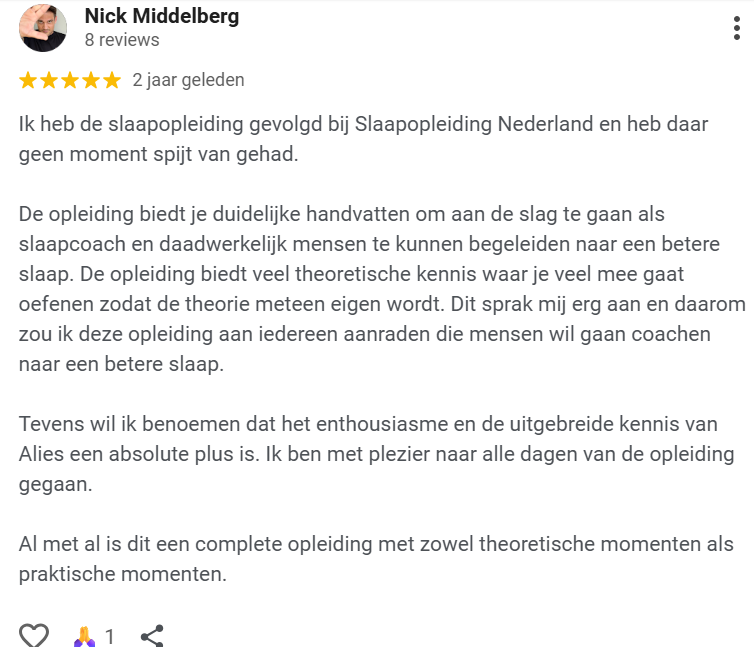Open the Nick Middelberg reviewer name link

tap(162, 16)
